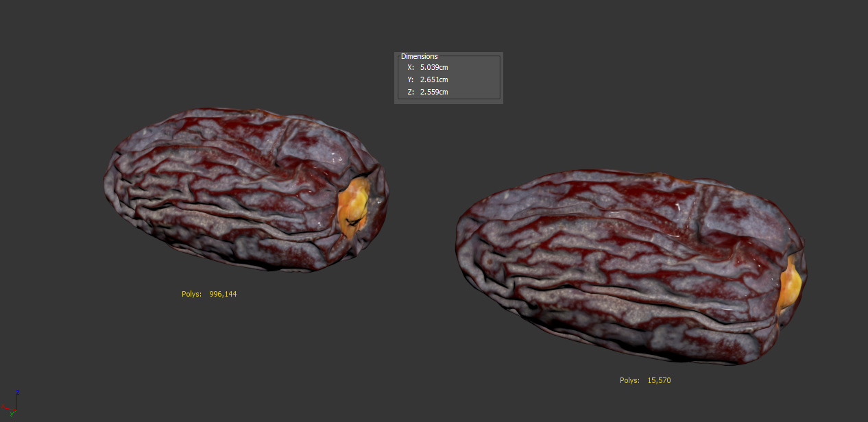This screenshot has height=422, width=868.
Task: Click the X: label inside Dimensions panel
Action: [x=410, y=67]
